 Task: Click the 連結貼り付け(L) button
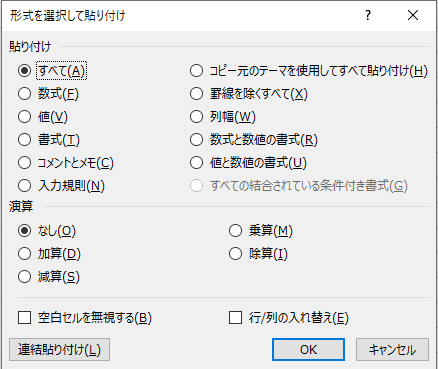pos(59,350)
